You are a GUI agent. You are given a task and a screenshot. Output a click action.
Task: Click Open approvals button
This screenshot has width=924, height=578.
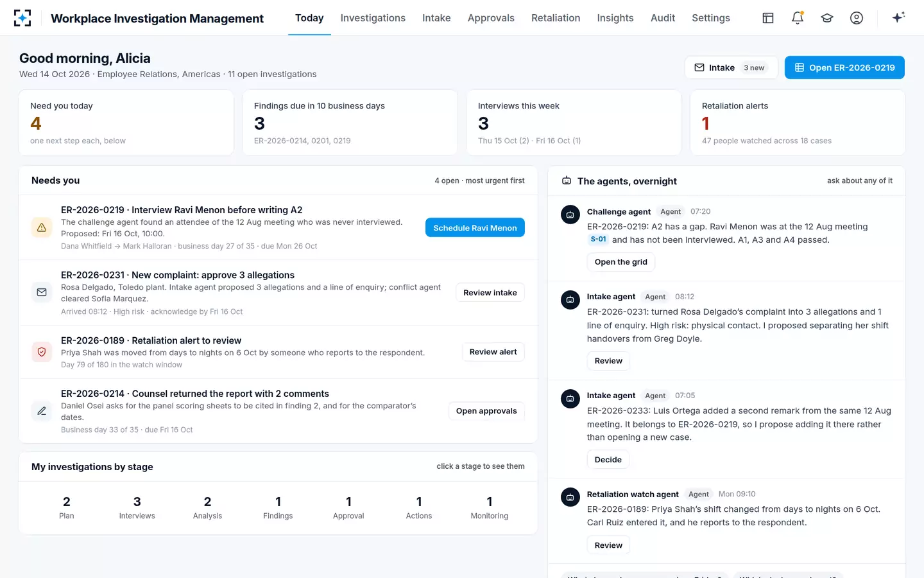click(486, 411)
